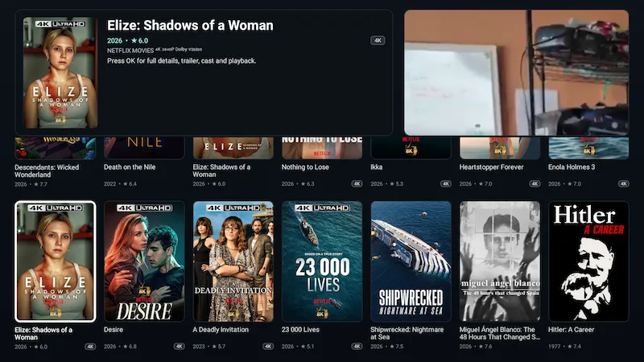
Task: Select Heartstopper Forever partial poster
Action: tap(500, 148)
